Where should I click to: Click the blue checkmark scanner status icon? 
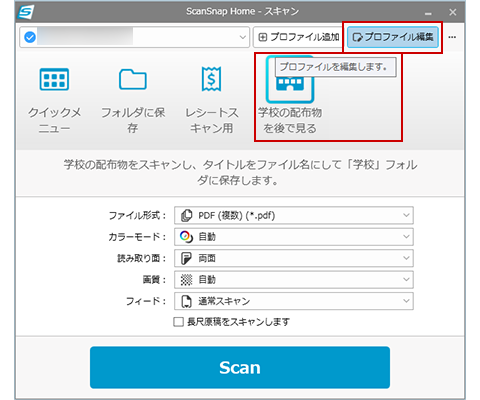point(30,37)
